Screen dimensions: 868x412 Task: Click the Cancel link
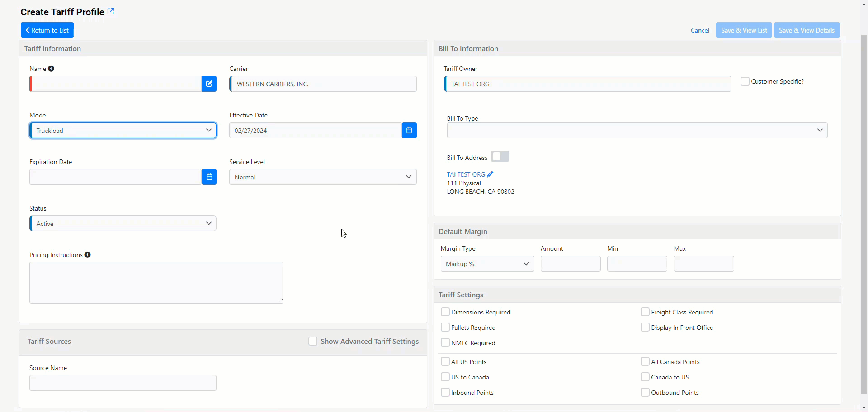pyautogui.click(x=700, y=30)
